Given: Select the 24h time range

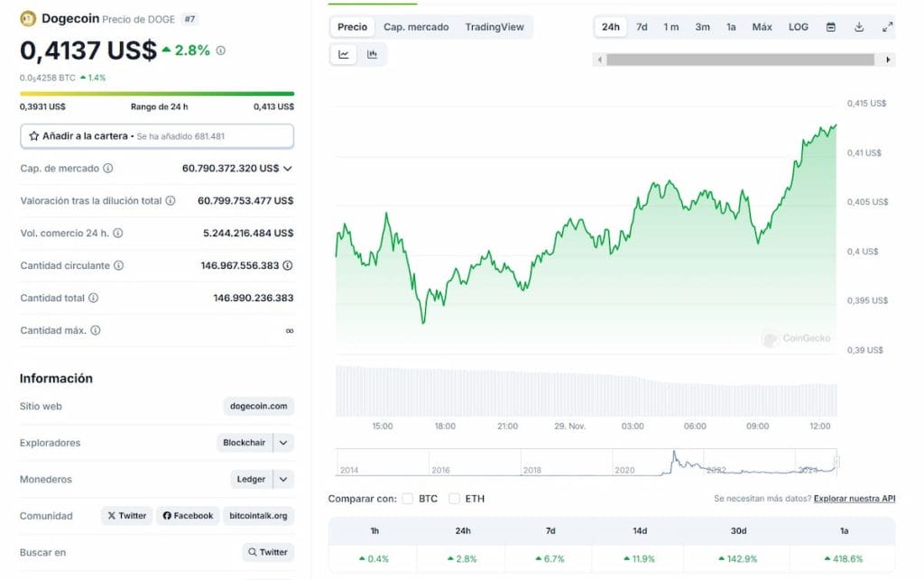Looking at the screenshot, I should tap(611, 27).
